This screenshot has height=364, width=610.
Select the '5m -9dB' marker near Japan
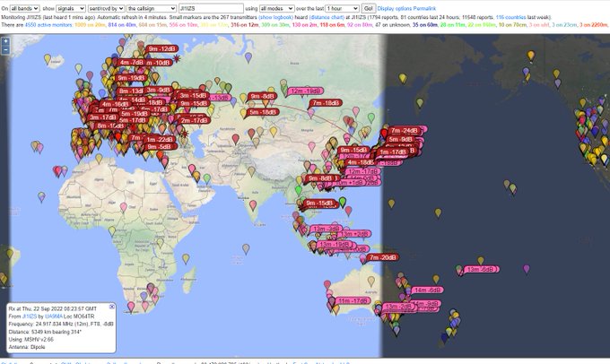[x=401, y=139]
